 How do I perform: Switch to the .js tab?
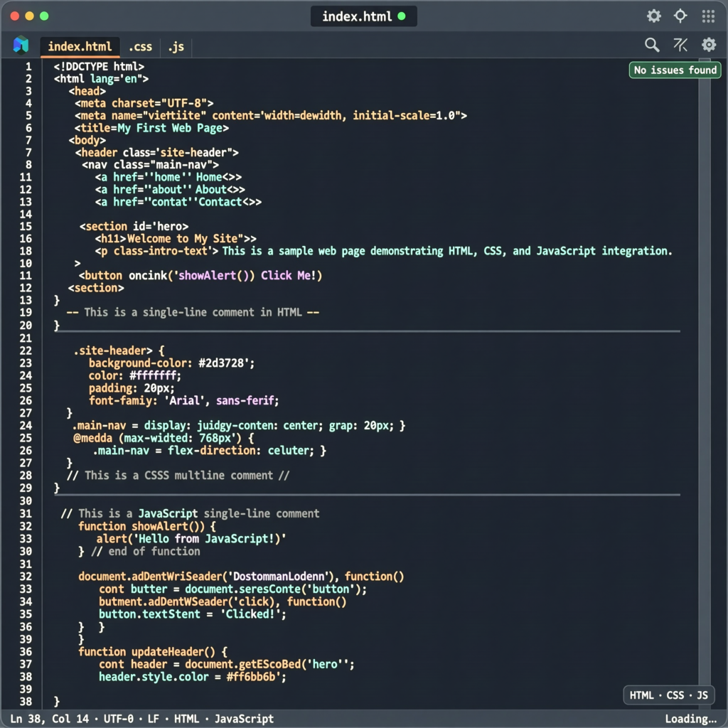[x=176, y=47]
